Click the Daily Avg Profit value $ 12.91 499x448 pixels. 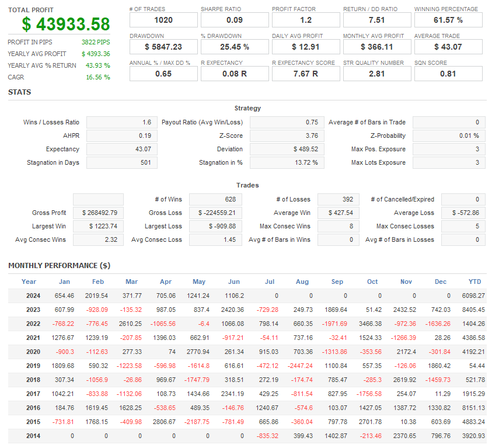pyautogui.click(x=306, y=47)
